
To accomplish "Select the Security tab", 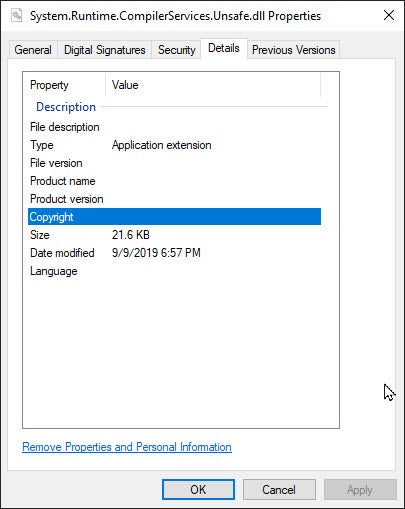I will point(176,50).
